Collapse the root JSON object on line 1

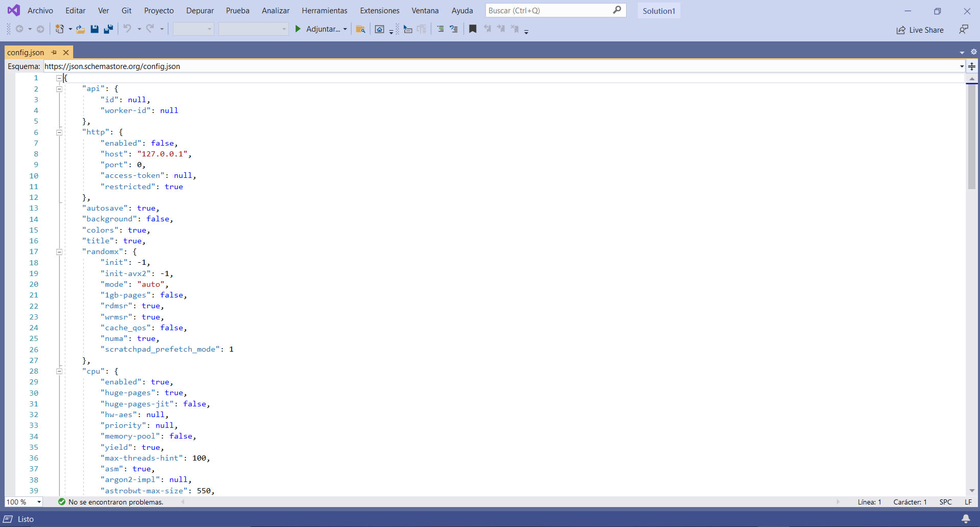(59, 78)
